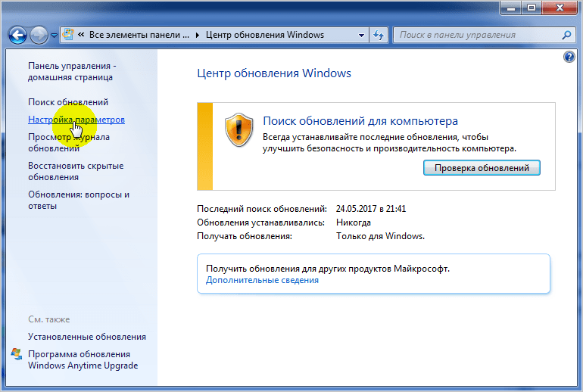583x392 pixels.
Task: Select 'Все элементы панели' breadcrumb
Action: click(x=139, y=35)
